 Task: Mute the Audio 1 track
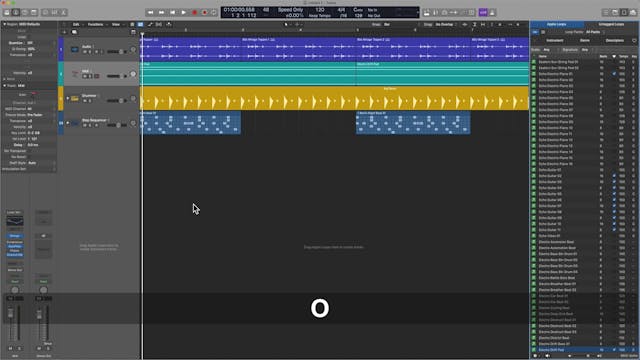tap(85, 52)
